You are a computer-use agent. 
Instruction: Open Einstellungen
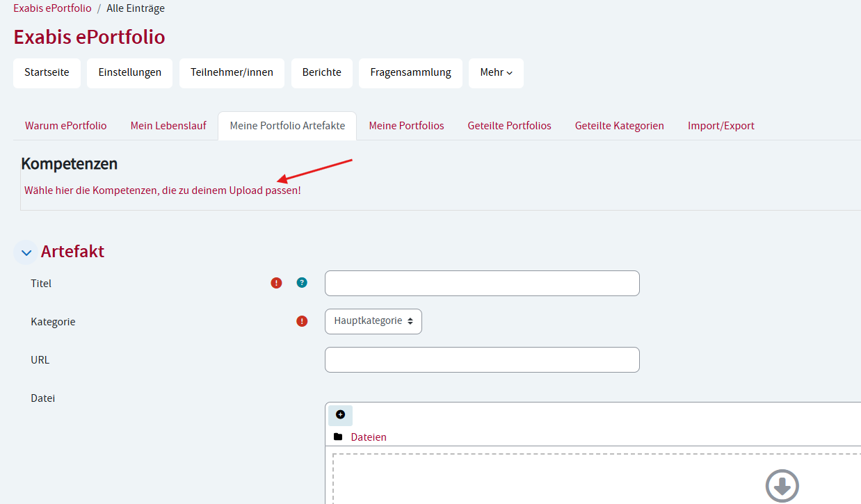click(x=130, y=73)
